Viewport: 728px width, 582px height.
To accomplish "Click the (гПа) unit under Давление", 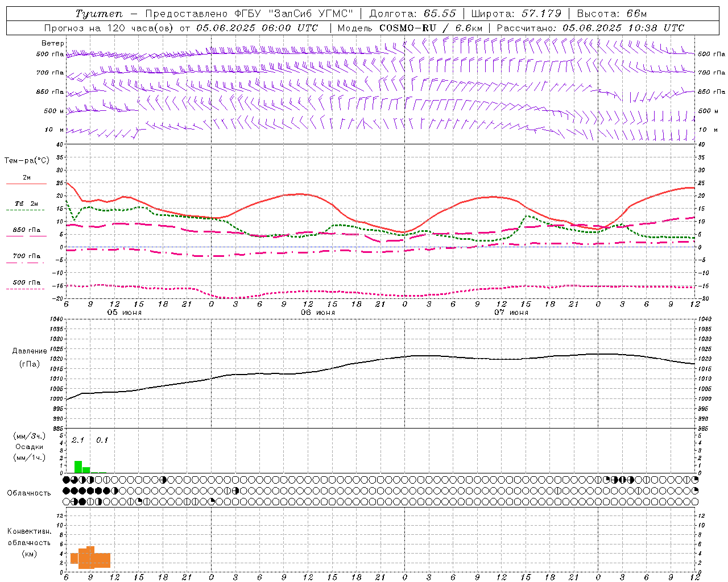I will [x=30, y=364].
